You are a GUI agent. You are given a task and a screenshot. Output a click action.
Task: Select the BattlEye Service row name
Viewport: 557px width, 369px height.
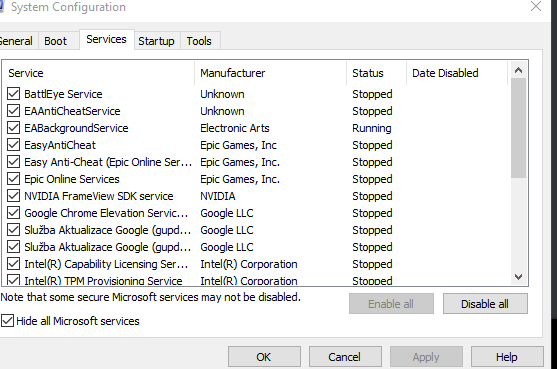[63, 94]
